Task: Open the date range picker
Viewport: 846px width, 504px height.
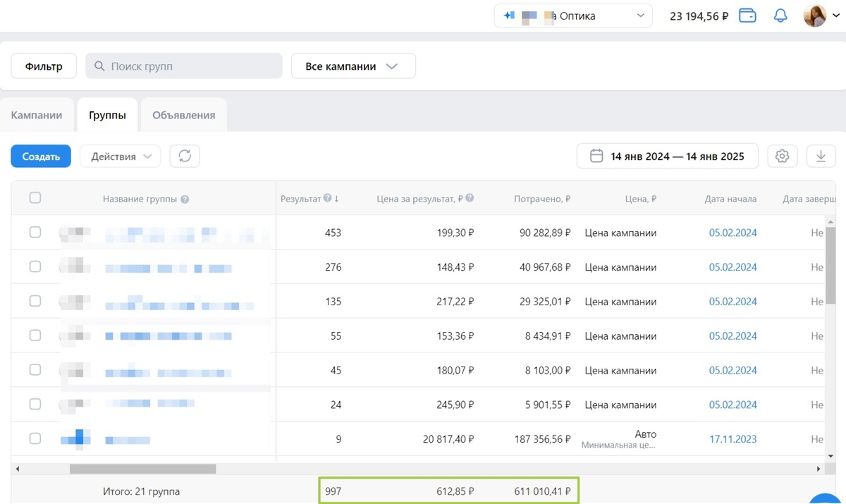Action: pos(668,156)
